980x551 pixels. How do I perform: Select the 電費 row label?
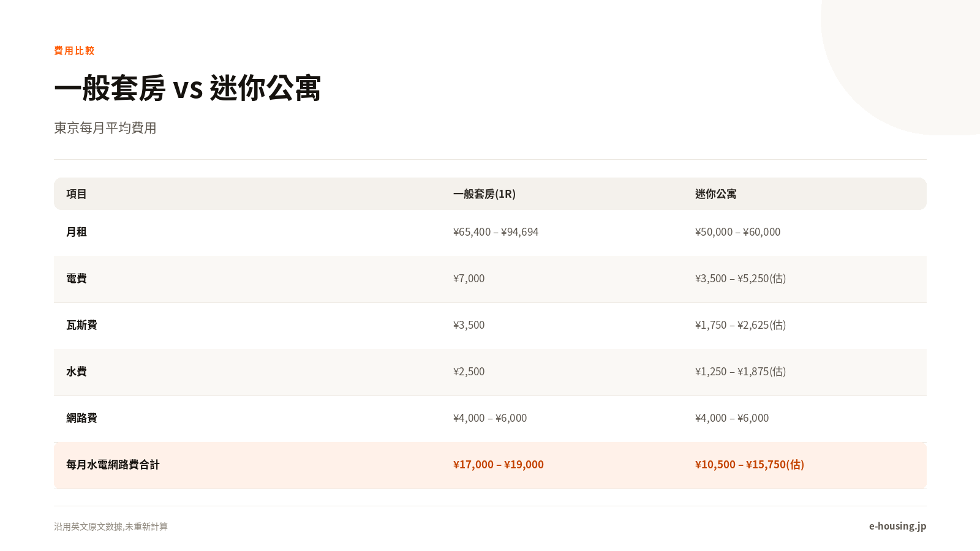[77, 279]
